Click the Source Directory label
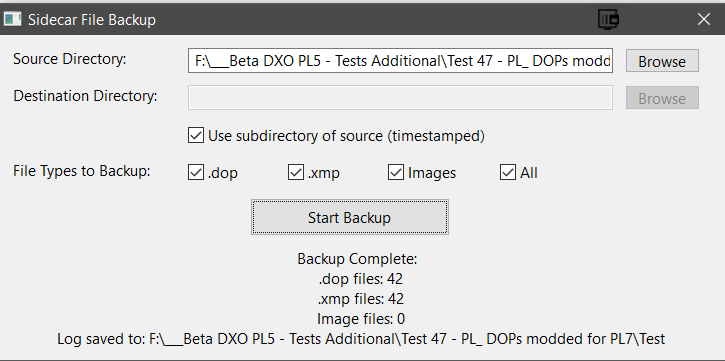 click(70, 59)
